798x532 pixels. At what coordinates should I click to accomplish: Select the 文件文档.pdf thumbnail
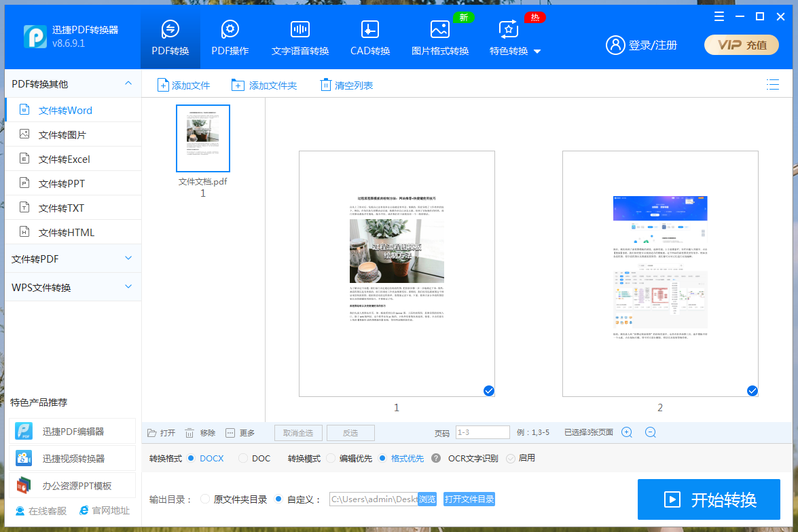[202, 138]
